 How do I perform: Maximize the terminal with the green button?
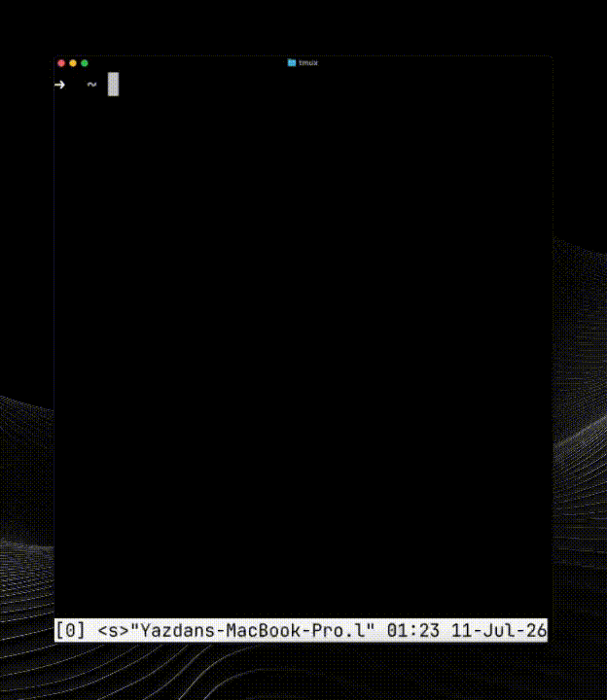tap(85, 63)
